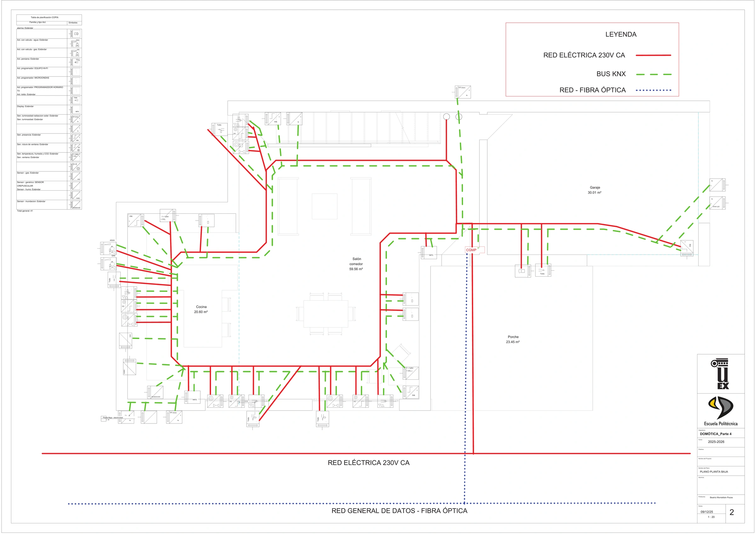Select the LEYENDA heading
Screen dimensions: 756x535
621,34
